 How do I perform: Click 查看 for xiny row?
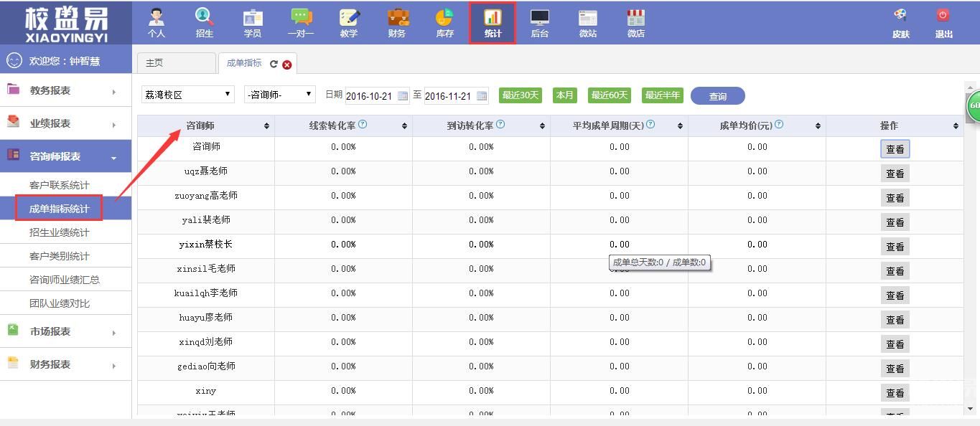895,393
